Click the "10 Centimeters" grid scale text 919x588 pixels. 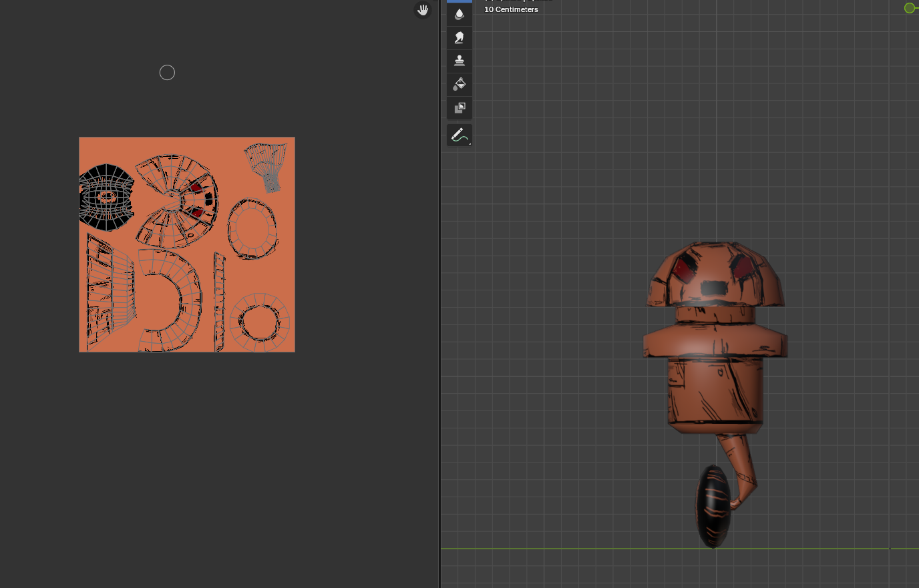point(511,9)
